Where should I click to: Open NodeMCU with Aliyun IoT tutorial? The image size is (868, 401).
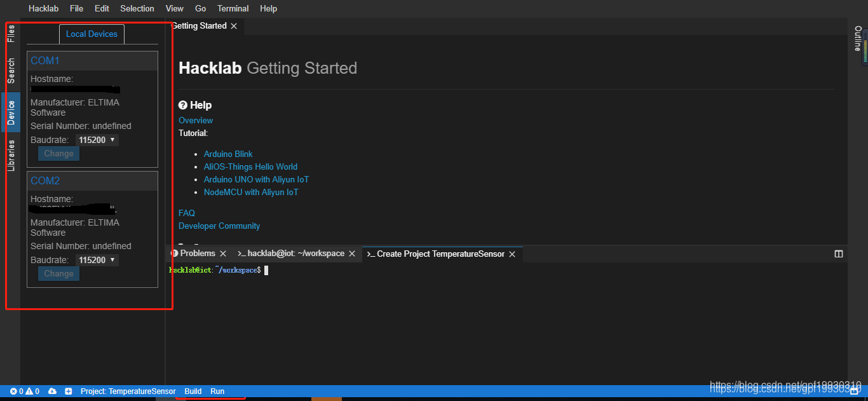[251, 192]
